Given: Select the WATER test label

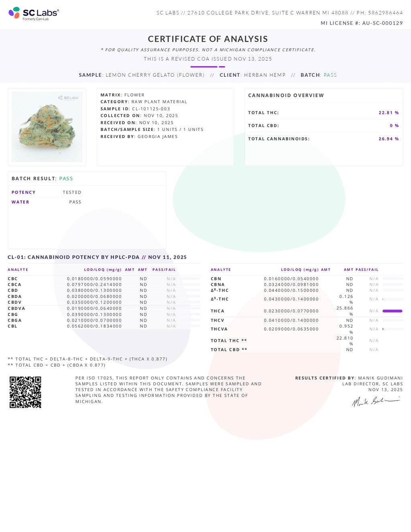Looking at the screenshot, I should (x=20, y=202).
